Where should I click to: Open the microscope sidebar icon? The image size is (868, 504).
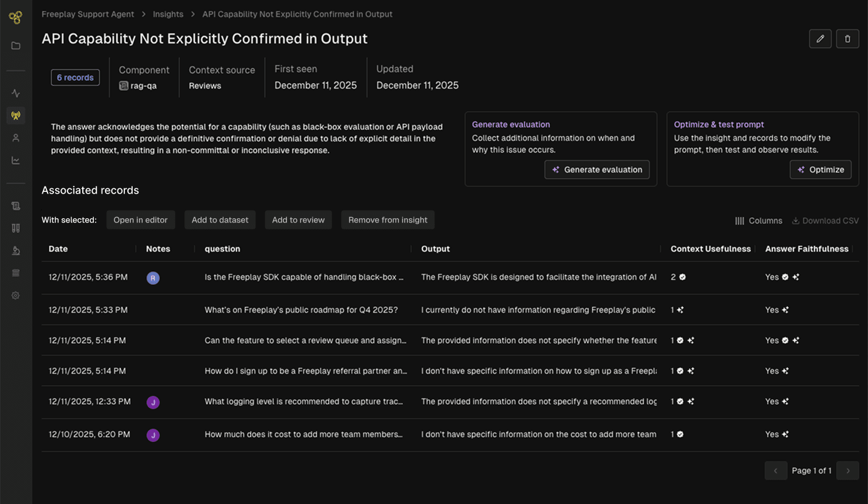pyautogui.click(x=16, y=251)
